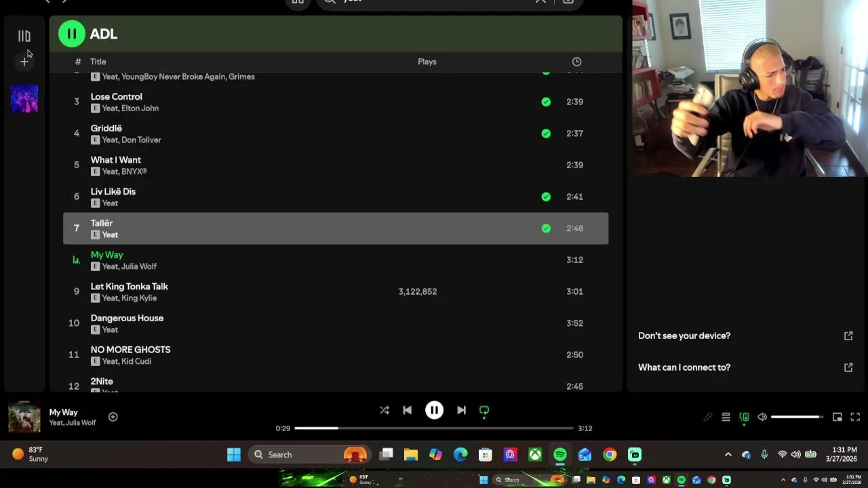Select the What I Want track

click(x=336, y=165)
